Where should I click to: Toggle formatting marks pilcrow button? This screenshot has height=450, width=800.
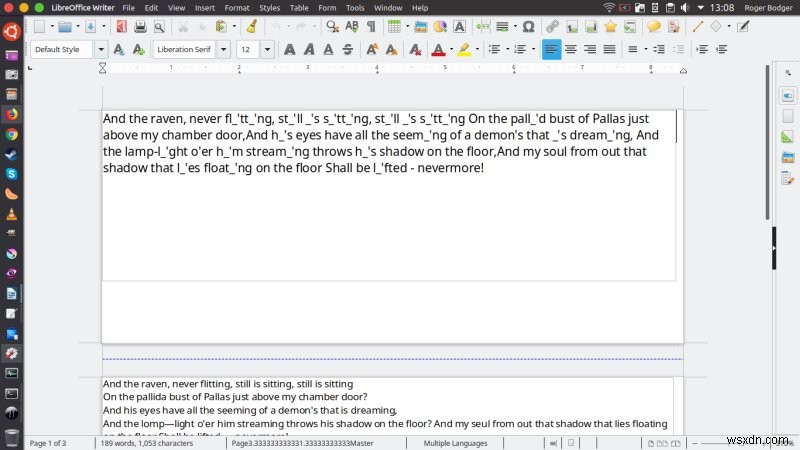tap(371, 27)
